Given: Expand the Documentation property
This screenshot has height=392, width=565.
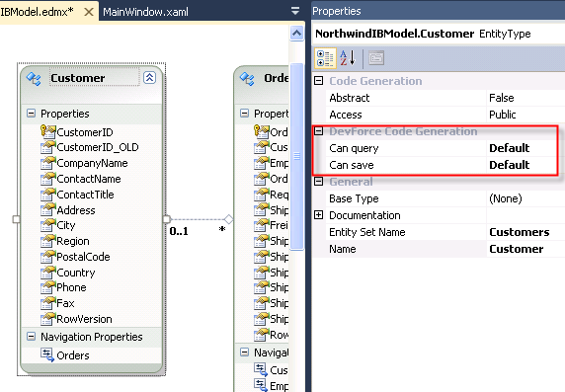Looking at the screenshot, I should (x=318, y=215).
